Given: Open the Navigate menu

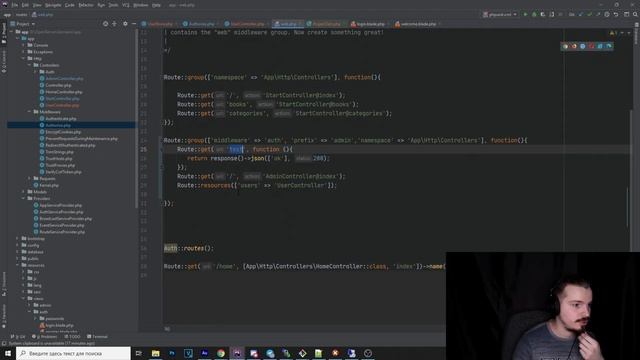Looking at the screenshot, I should point(53,5).
